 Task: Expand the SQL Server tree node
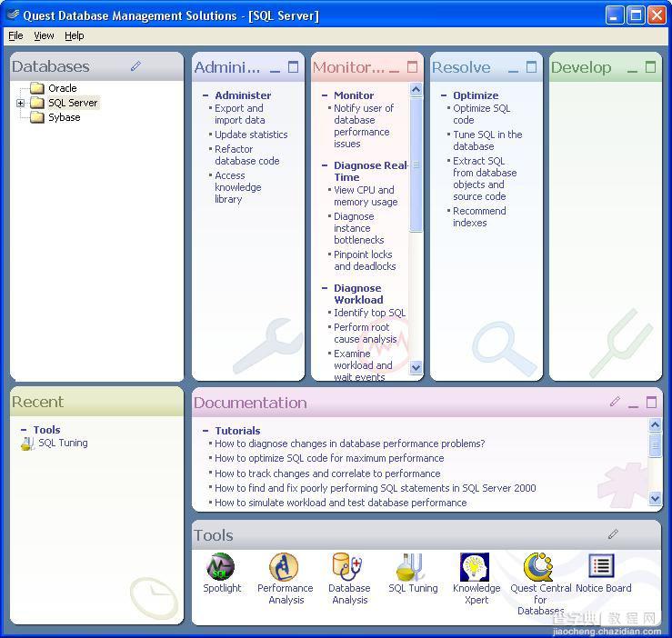(20, 103)
